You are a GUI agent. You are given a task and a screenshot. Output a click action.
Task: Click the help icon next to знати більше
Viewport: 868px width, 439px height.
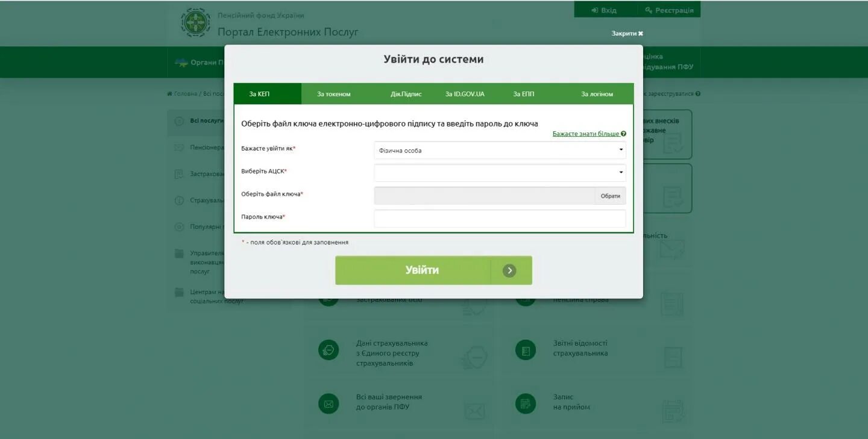coord(623,134)
